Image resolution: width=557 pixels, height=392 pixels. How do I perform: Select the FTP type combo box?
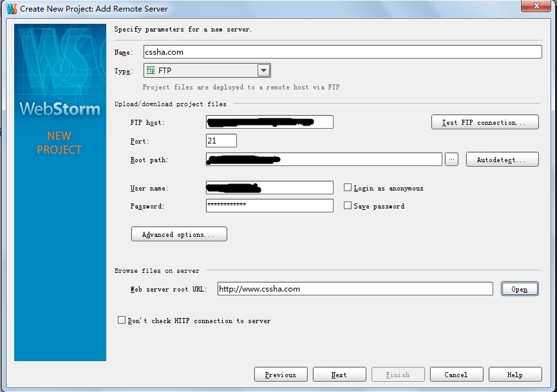[207, 70]
